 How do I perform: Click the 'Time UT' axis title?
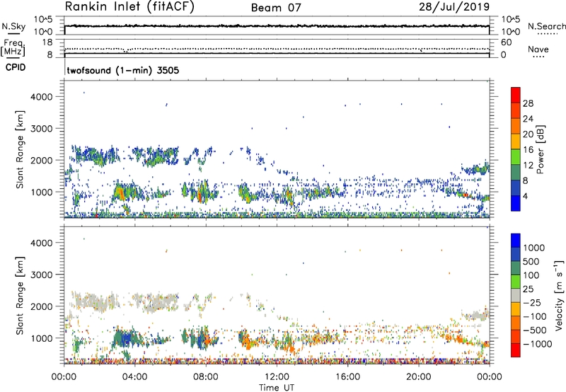click(x=277, y=388)
